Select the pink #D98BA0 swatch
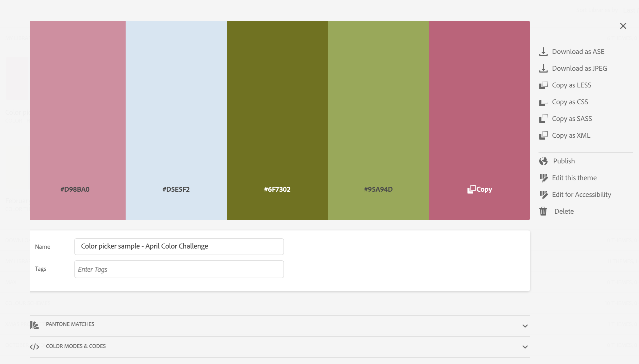 [78, 120]
